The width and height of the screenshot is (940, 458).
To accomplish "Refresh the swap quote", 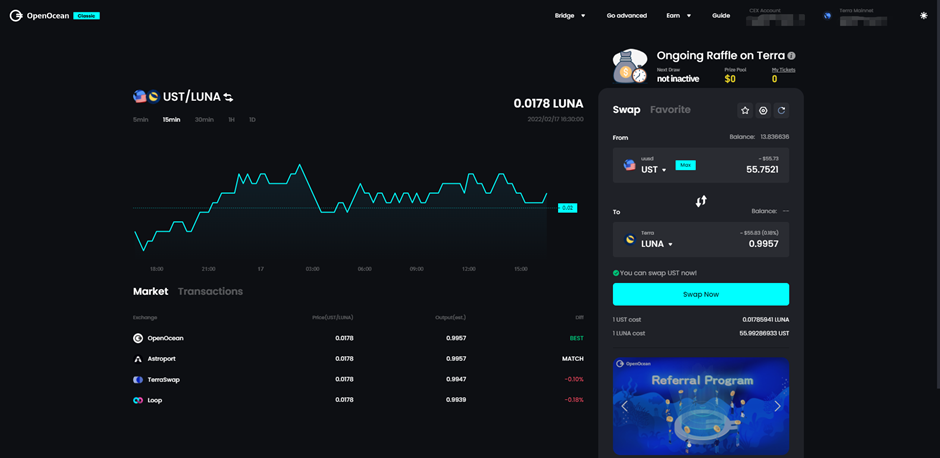I will tap(782, 110).
